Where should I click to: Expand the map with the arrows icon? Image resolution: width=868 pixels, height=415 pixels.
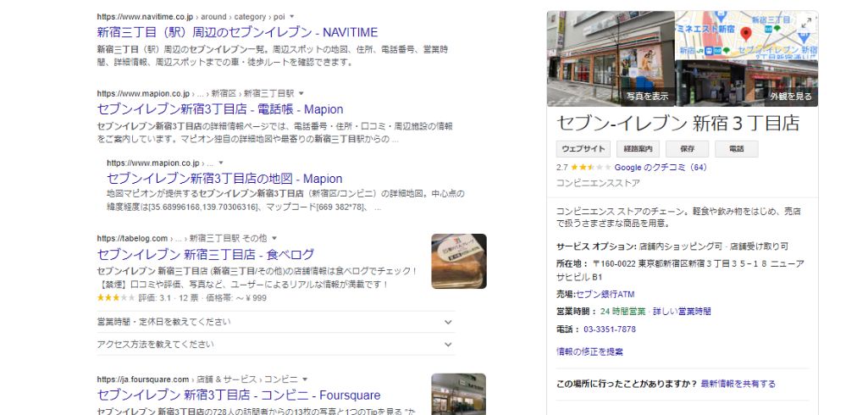(x=806, y=23)
